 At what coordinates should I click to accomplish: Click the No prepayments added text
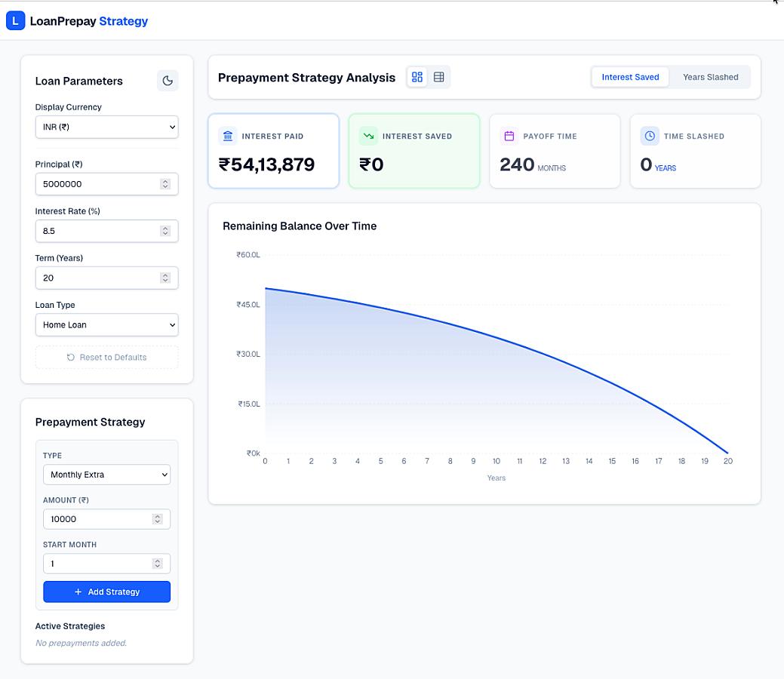click(81, 643)
